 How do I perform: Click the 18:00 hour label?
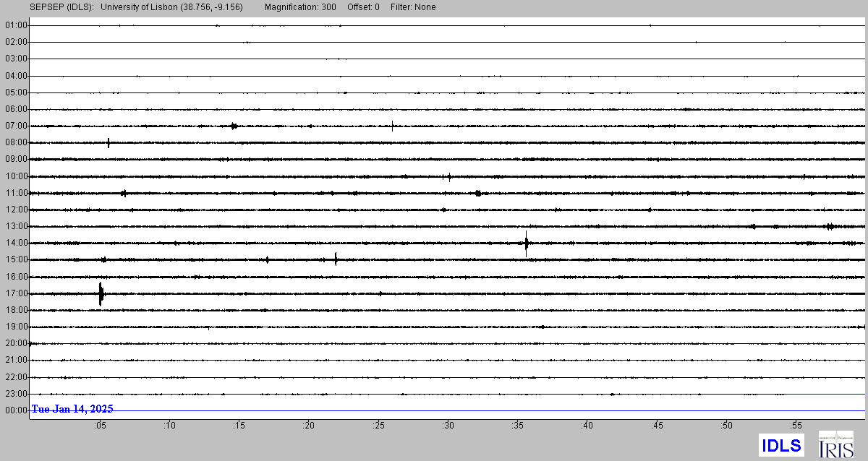click(x=16, y=310)
